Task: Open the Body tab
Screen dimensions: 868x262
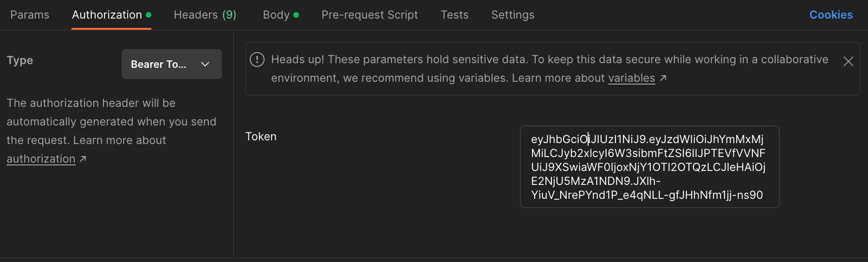Action: point(276,15)
